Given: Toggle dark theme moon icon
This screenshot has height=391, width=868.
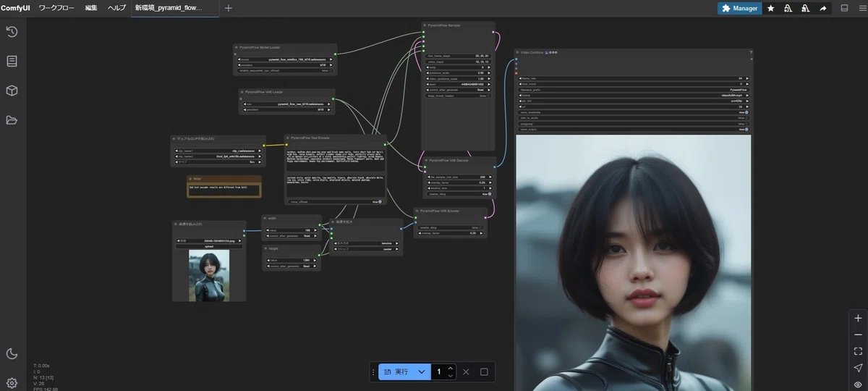Looking at the screenshot, I should (12, 353).
